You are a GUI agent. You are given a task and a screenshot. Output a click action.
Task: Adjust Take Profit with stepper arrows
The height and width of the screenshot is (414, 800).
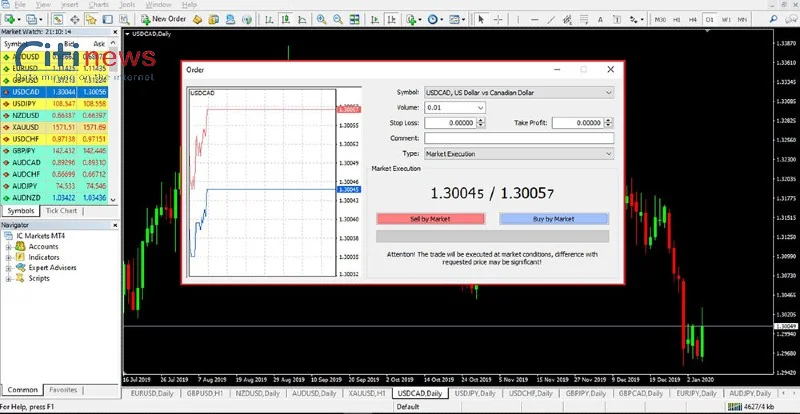608,123
